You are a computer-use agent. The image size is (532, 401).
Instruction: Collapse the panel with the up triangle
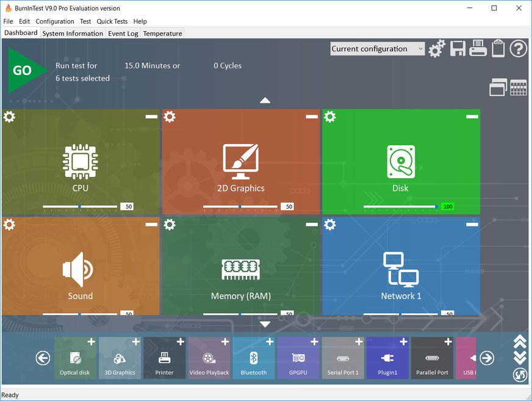[265, 101]
